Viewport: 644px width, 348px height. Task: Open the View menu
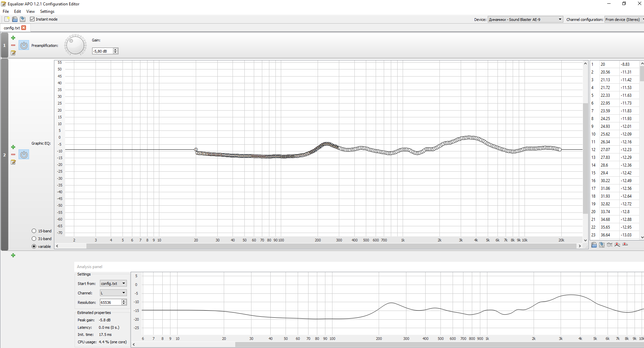30,11
